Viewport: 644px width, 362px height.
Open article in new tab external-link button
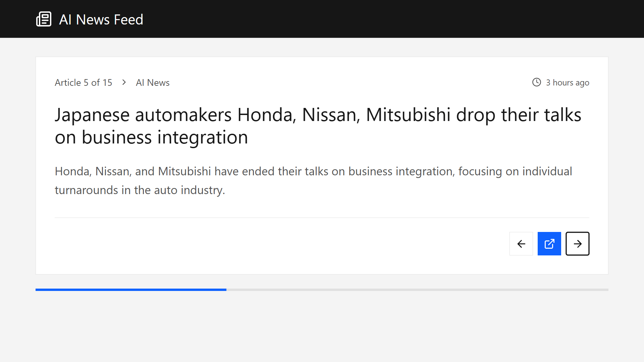point(549,244)
